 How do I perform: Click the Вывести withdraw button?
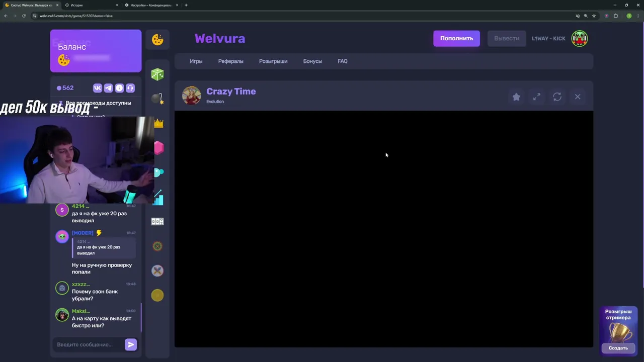[507, 38]
